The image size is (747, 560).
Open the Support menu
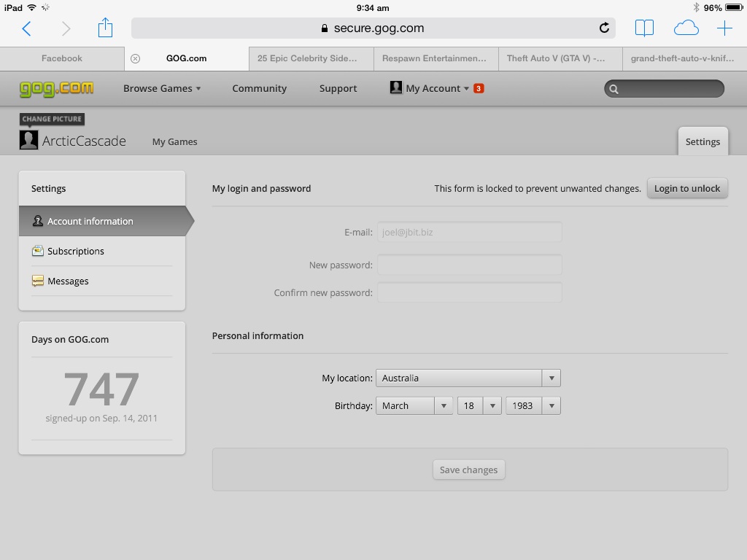[x=338, y=88]
